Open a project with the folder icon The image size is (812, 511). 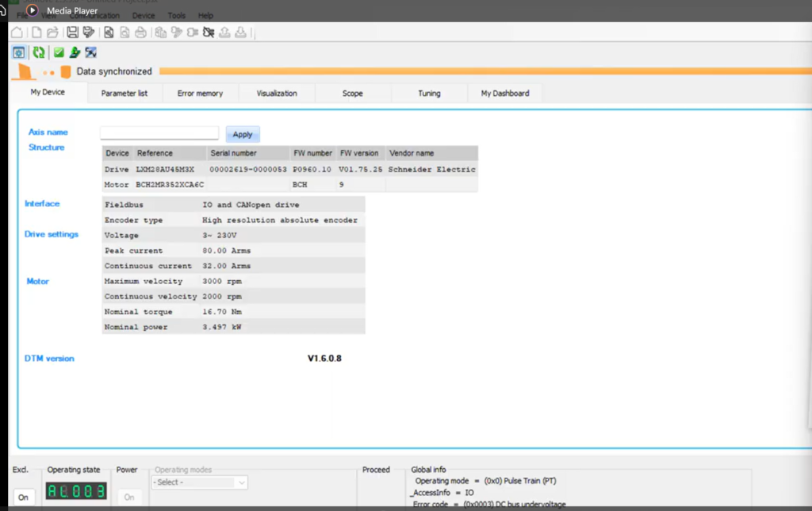pyautogui.click(x=52, y=33)
